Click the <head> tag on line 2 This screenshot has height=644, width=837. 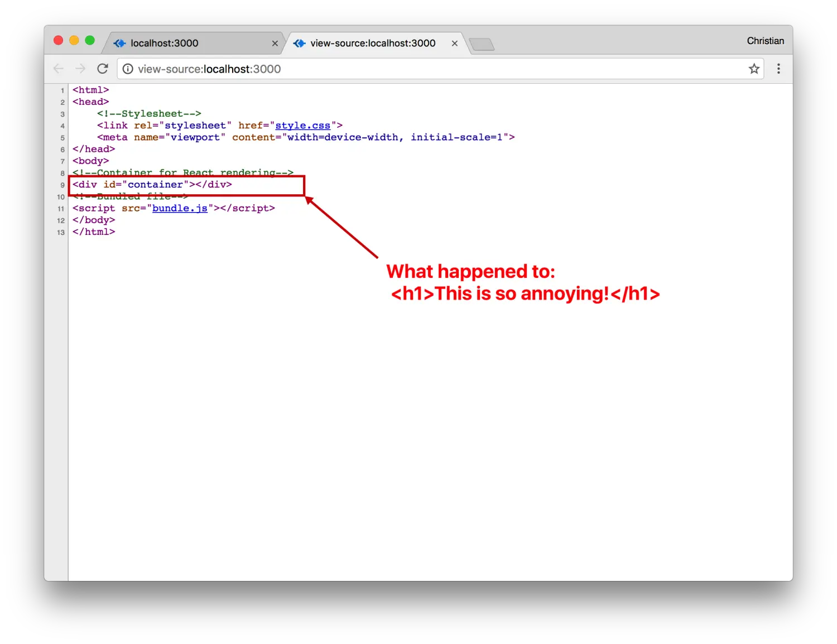tap(91, 102)
